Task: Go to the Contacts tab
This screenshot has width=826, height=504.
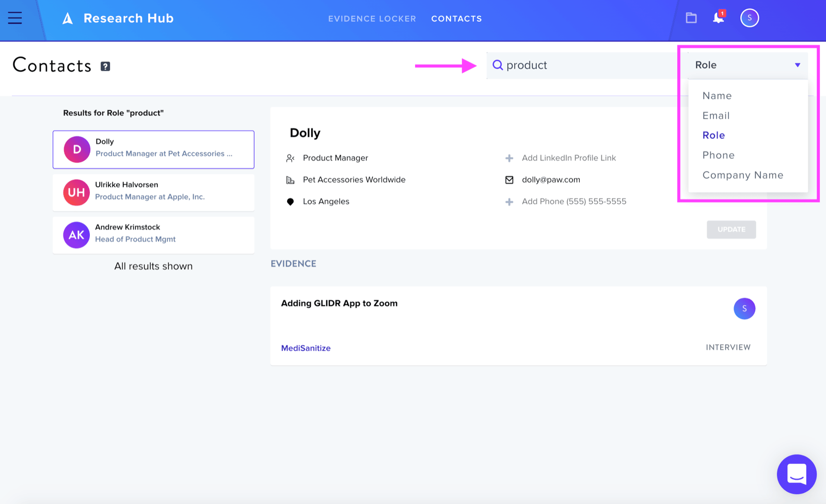Action: [456, 19]
